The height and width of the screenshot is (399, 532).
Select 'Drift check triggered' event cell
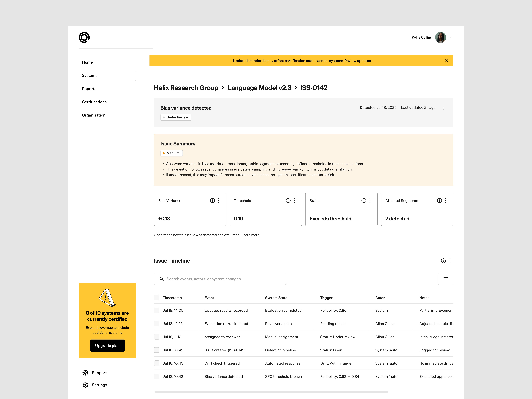tap(222, 363)
